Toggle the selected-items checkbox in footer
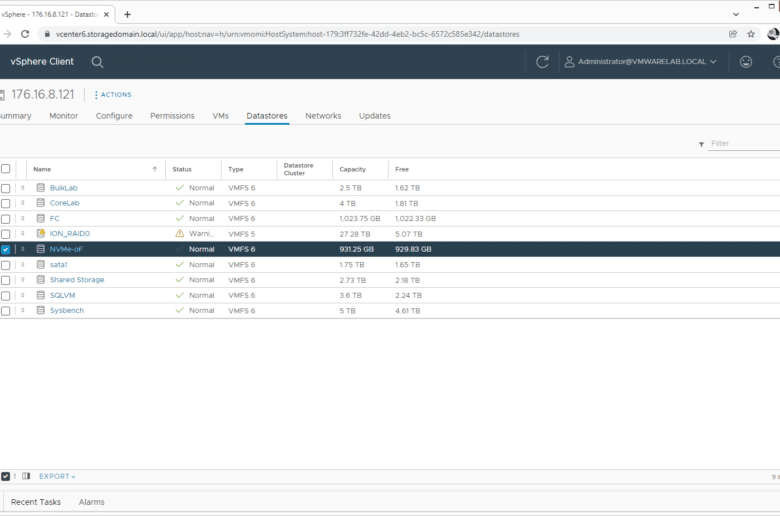 5,476
